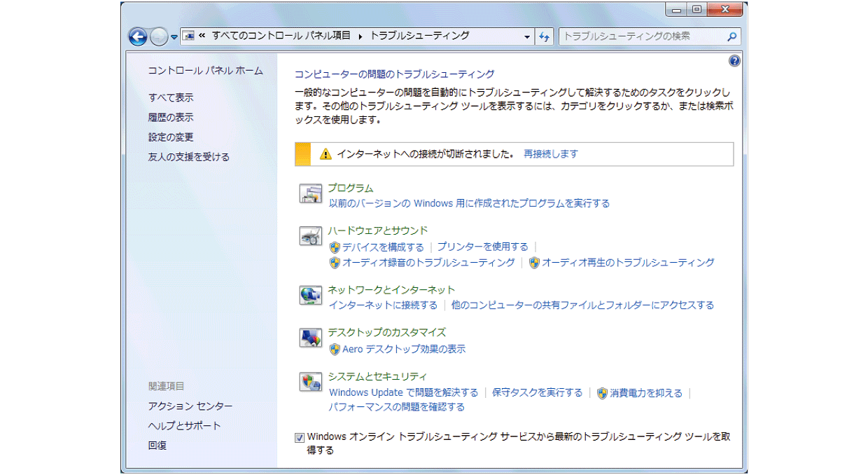Click the forward navigation arrow button

coord(159,36)
